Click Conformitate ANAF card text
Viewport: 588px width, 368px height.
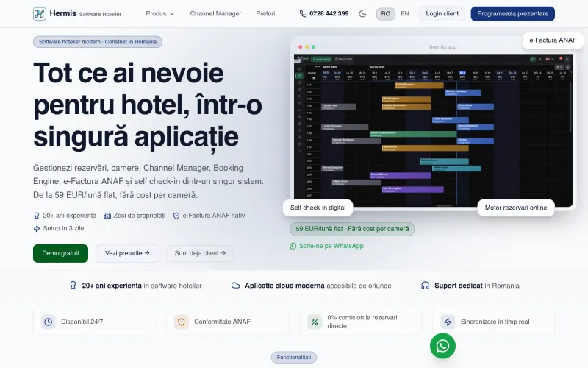point(222,322)
